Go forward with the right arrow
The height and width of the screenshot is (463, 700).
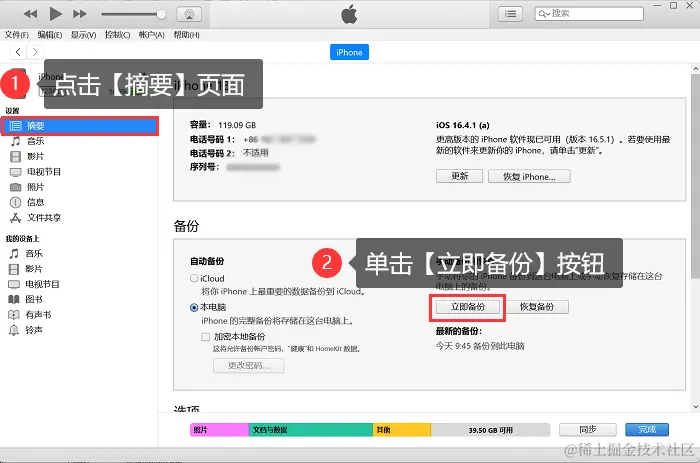pyautogui.click(x=35, y=52)
